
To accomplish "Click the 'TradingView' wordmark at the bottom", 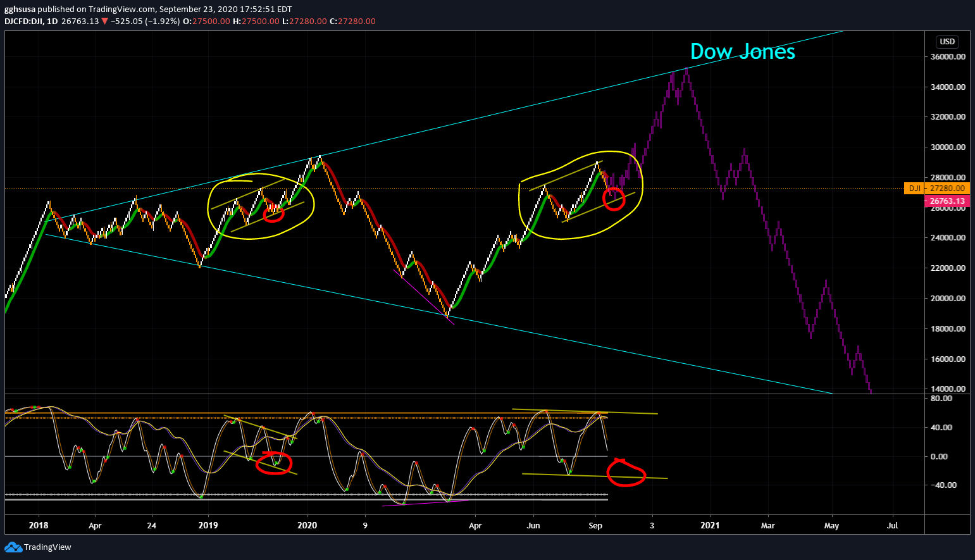I will pos(47,547).
